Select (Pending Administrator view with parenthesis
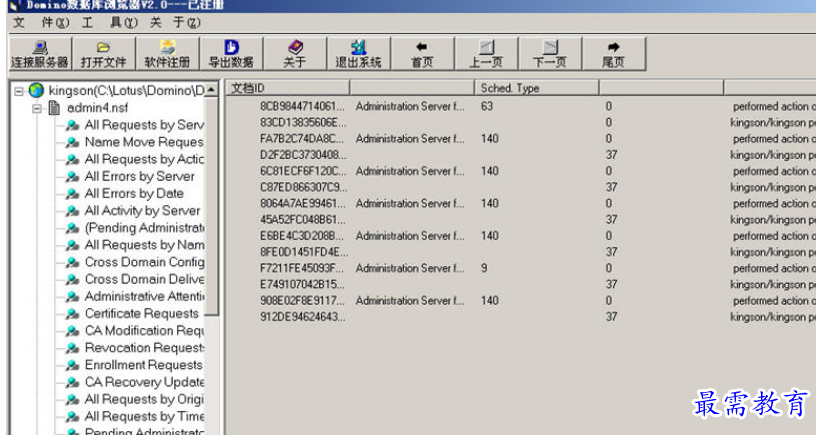This screenshot has width=816, height=435. click(144, 228)
